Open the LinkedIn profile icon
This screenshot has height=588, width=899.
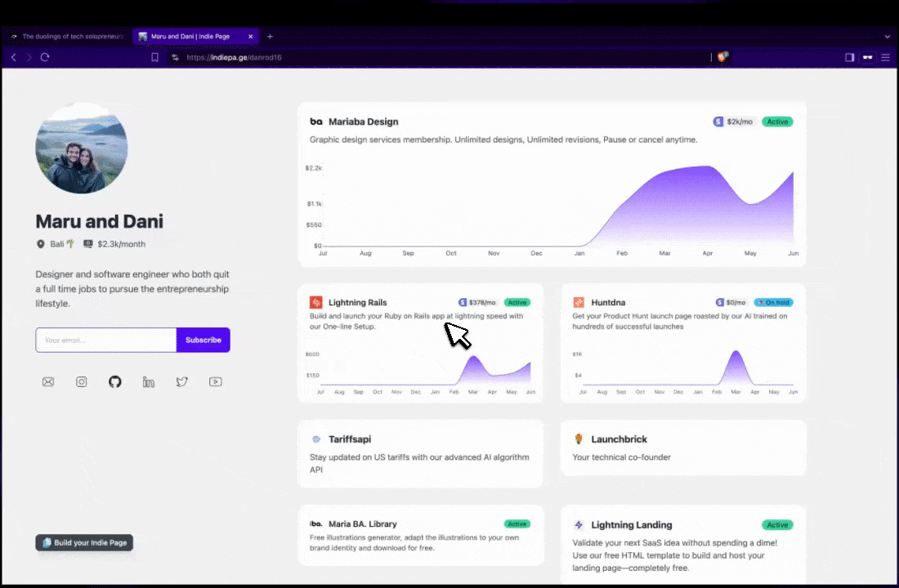[149, 381]
